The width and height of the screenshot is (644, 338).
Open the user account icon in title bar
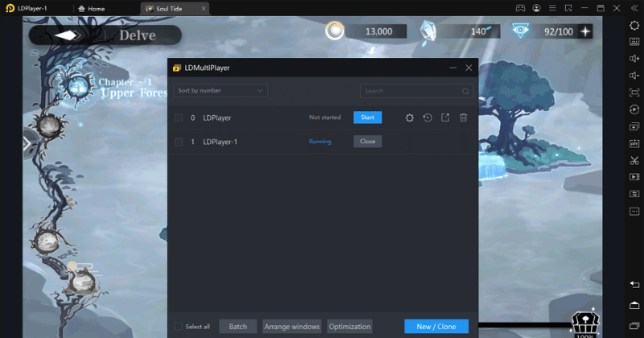pyautogui.click(x=536, y=8)
